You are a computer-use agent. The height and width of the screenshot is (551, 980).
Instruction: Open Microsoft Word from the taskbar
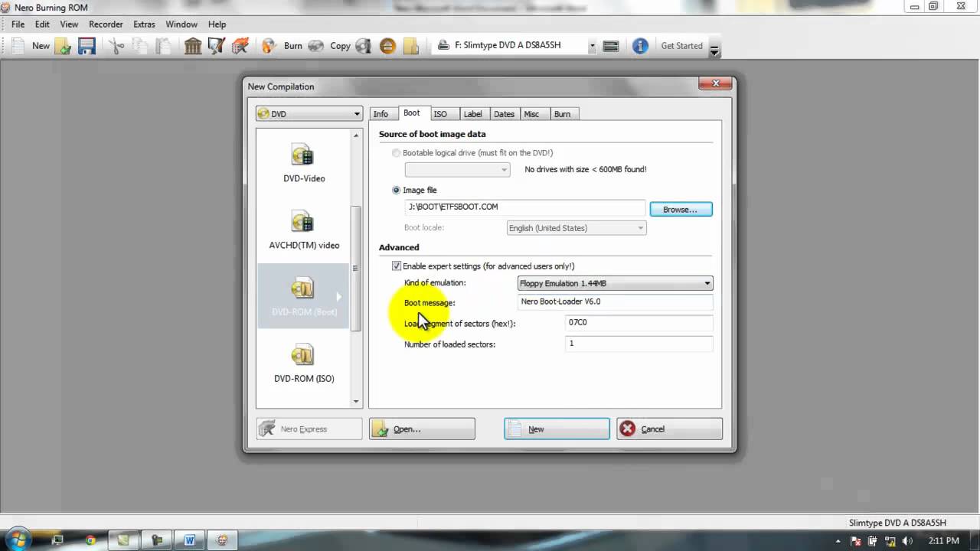(x=189, y=540)
